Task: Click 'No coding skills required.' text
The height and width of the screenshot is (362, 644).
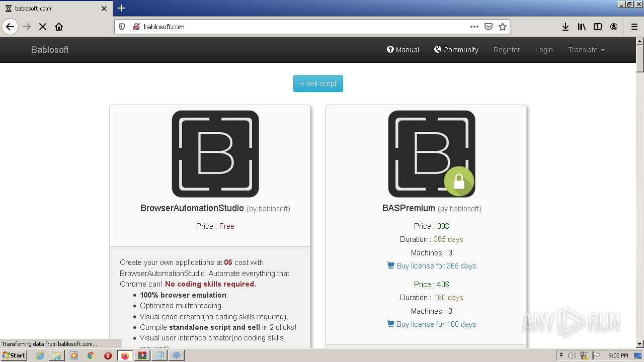Action: click(x=210, y=284)
